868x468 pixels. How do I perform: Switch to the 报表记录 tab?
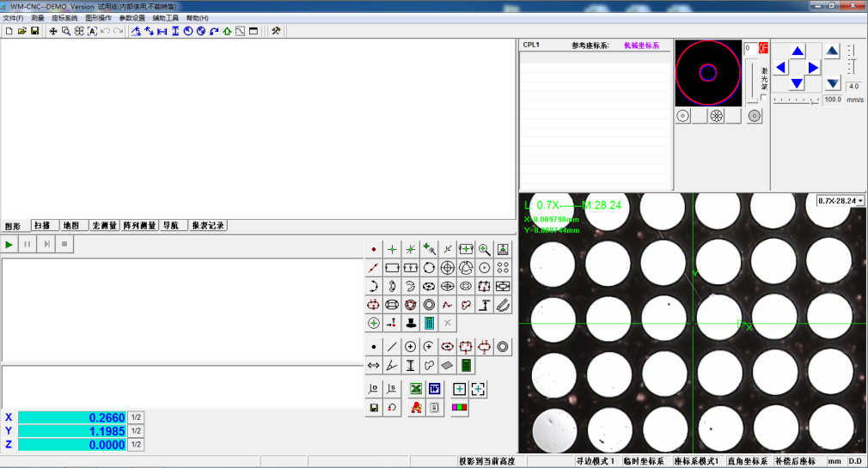pyautogui.click(x=208, y=226)
